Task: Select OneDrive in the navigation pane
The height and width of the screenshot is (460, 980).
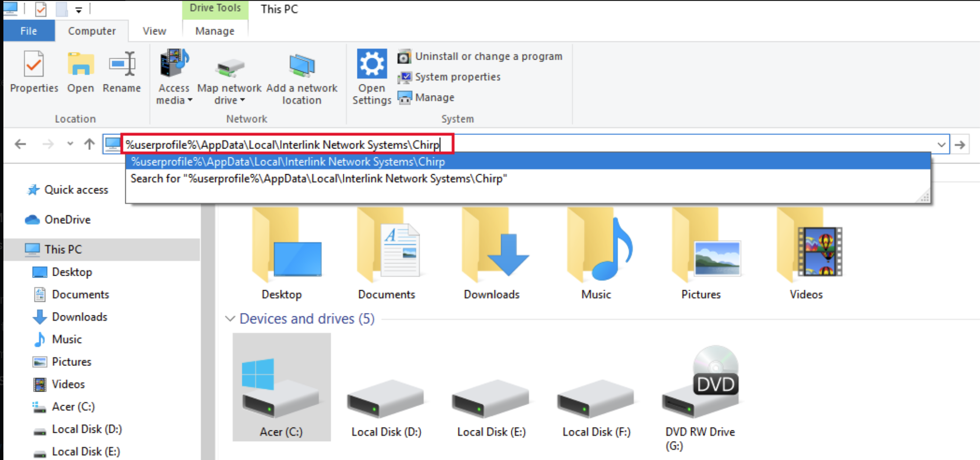Action: tap(58, 220)
